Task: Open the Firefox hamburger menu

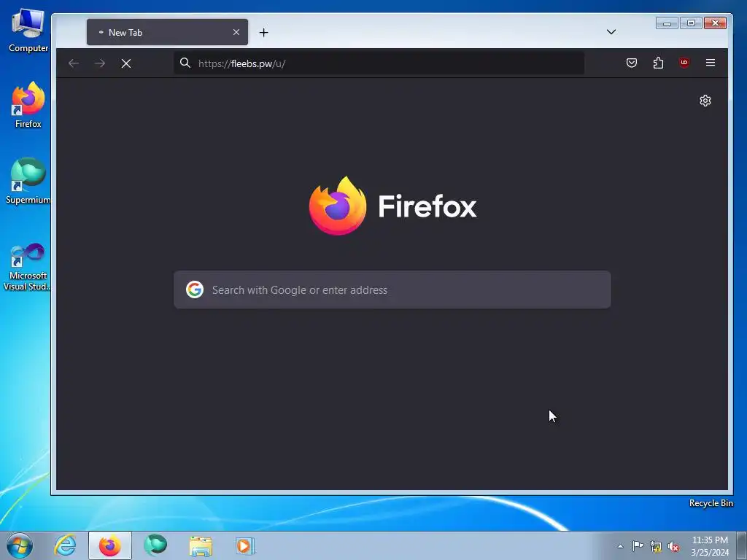Action: 711,63
